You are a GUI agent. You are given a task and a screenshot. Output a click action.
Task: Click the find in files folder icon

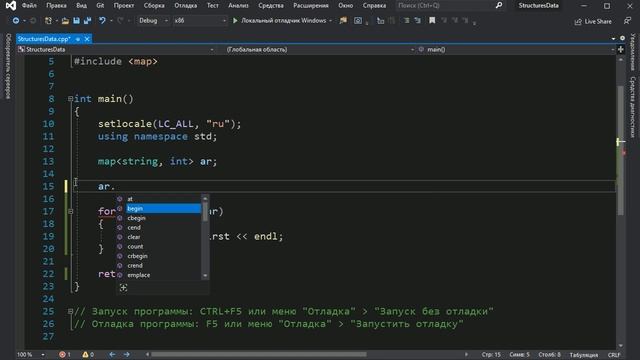pyautogui.click(x=343, y=20)
